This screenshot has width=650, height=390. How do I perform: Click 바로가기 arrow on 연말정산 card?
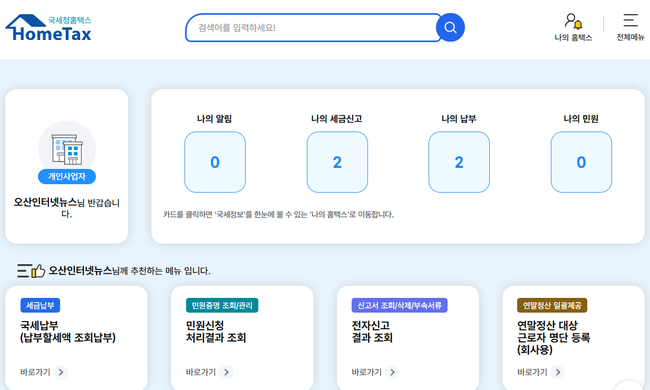coord(558,372)
